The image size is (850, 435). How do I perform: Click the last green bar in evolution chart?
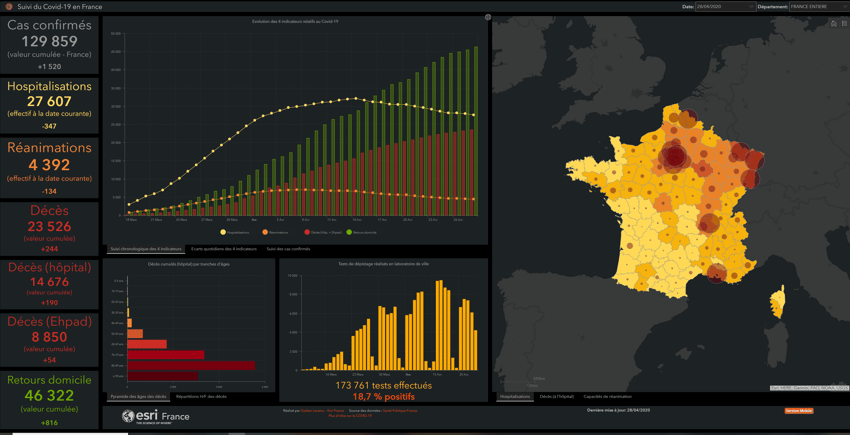click(476, 131)
